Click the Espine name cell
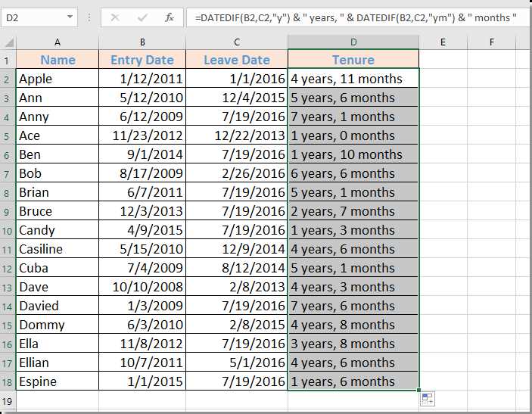This screenshot has height=414, width=532. tap(58, 381)
